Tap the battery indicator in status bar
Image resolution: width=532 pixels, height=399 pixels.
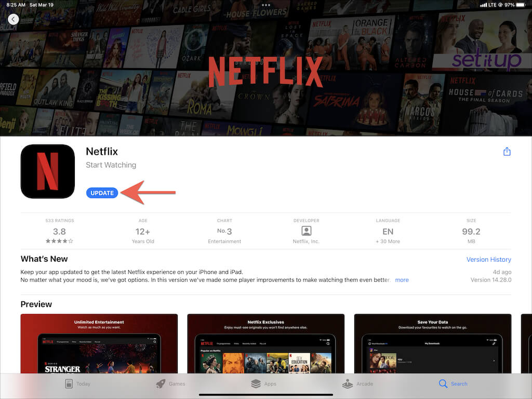pyautogui.click(x=521, y=5)
